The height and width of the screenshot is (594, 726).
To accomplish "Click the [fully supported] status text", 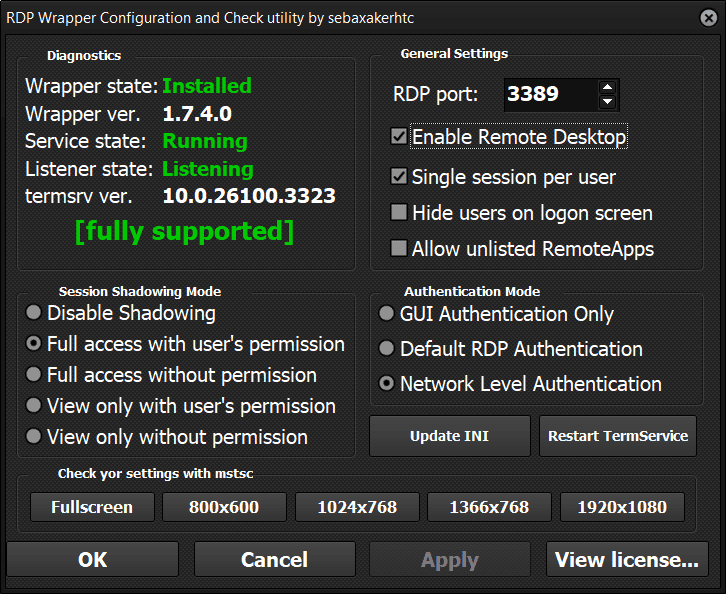I will [184, 231].
